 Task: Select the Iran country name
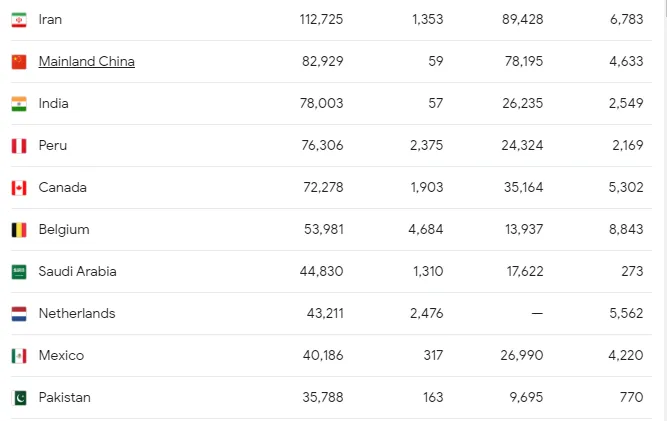tap(50, 19)
